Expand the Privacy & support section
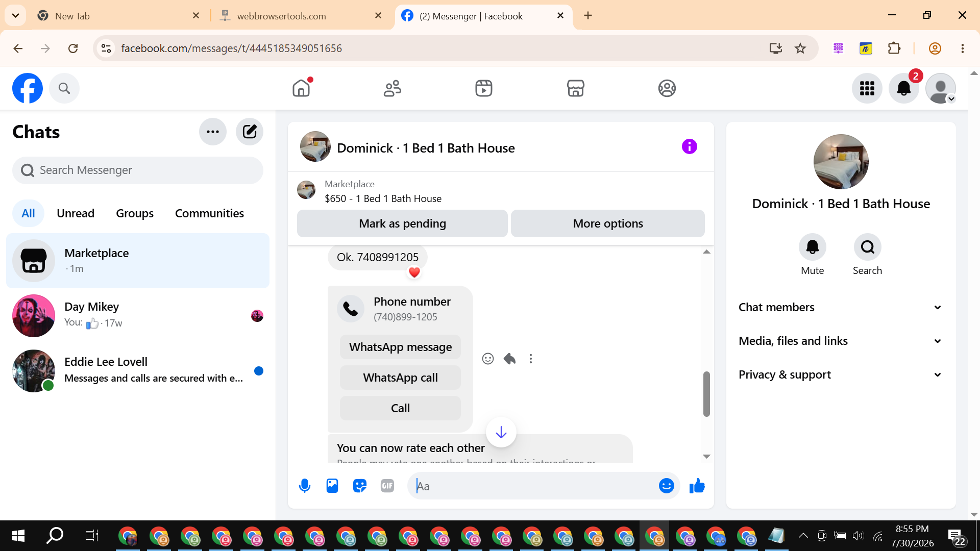The height and width of the screenshot is (551, 980). 840,374
